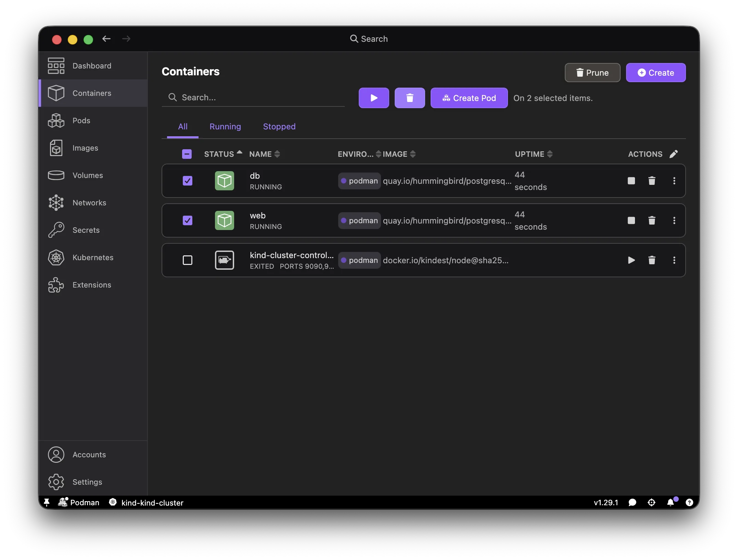Image resolution: width=738 pixels, height=560 pixels.
Task: Show notifications bell
Action: (671, 502)
